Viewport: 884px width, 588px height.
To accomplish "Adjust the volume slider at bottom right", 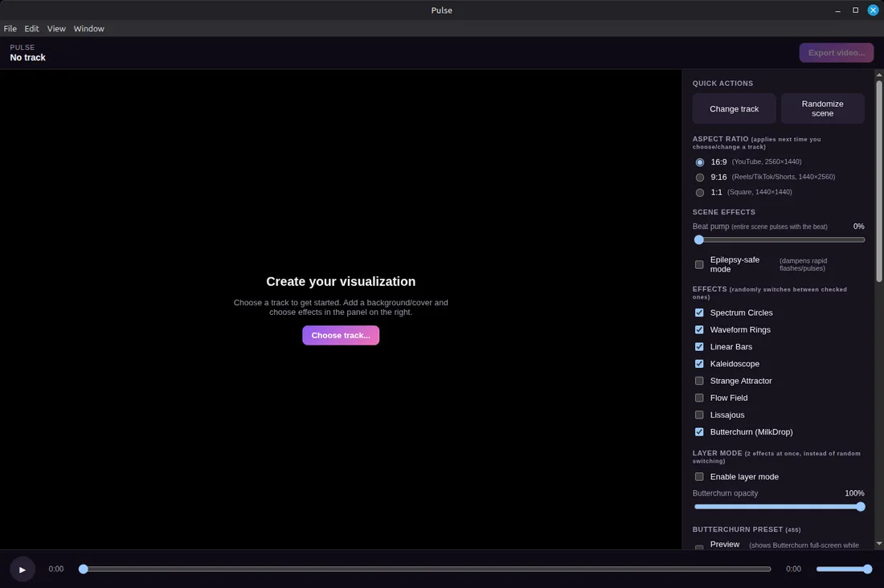I will (x=844, y=570).
